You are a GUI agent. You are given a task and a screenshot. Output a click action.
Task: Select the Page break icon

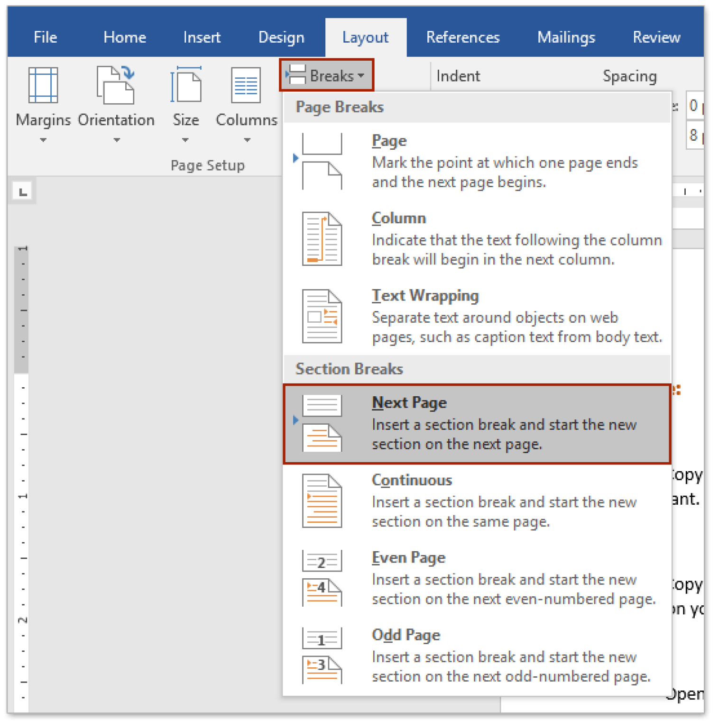point(322,160)
